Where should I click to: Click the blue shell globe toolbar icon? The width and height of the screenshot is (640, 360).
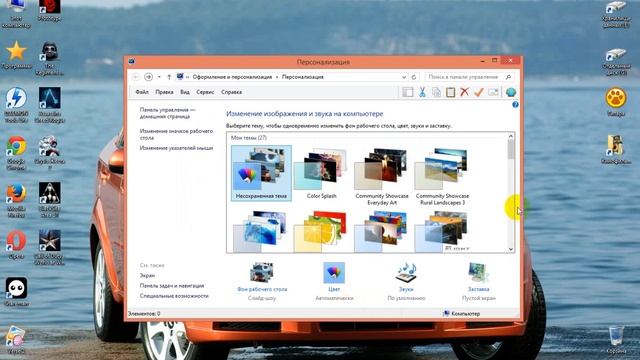[x=511, y=92]
